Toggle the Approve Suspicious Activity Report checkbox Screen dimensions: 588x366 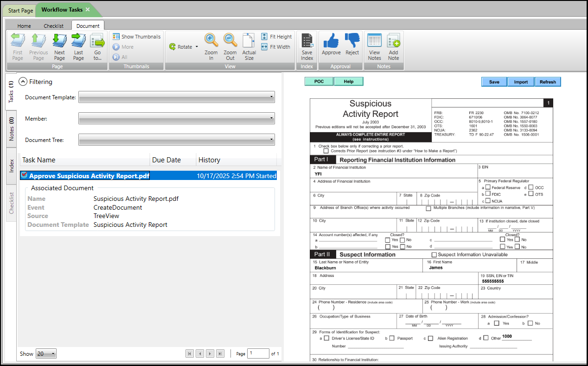coord(24,175)
